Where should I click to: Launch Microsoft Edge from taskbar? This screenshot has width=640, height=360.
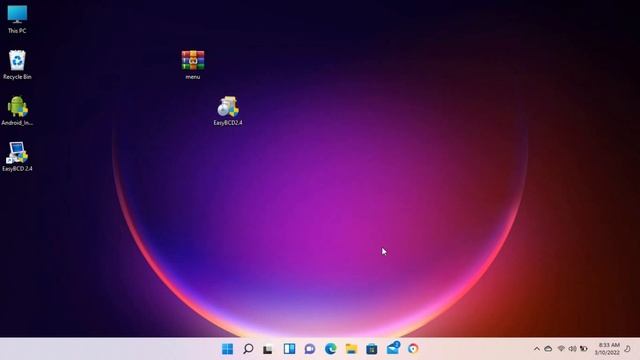(x=331, y=349)
